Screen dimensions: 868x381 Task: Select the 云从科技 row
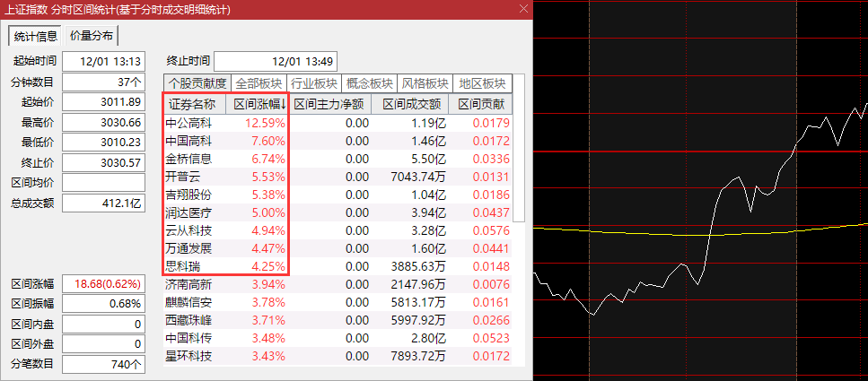click(338, 230)
